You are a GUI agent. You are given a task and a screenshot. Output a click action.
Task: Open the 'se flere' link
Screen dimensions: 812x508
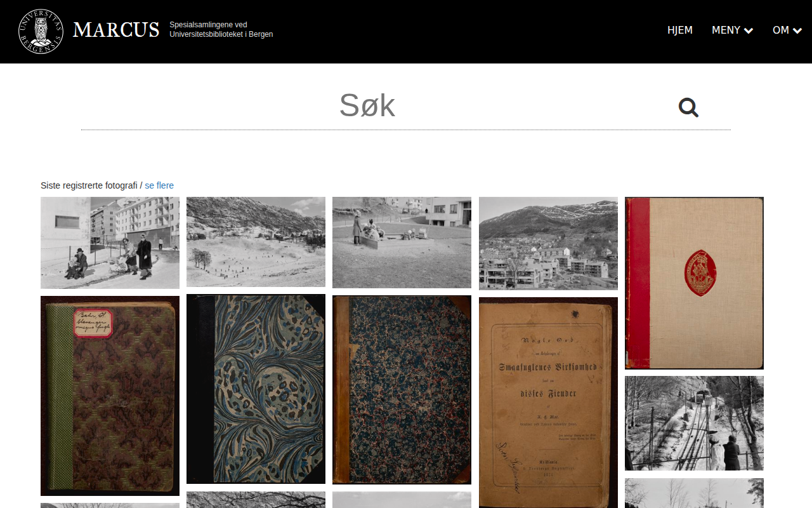tap(159, 185)
